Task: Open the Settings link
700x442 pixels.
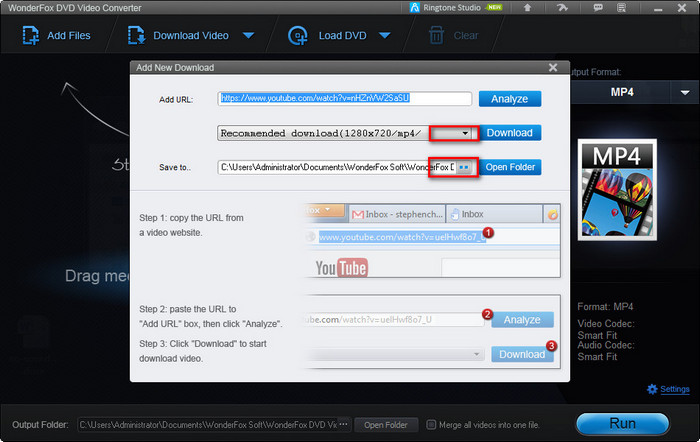Action: [675, 389]
